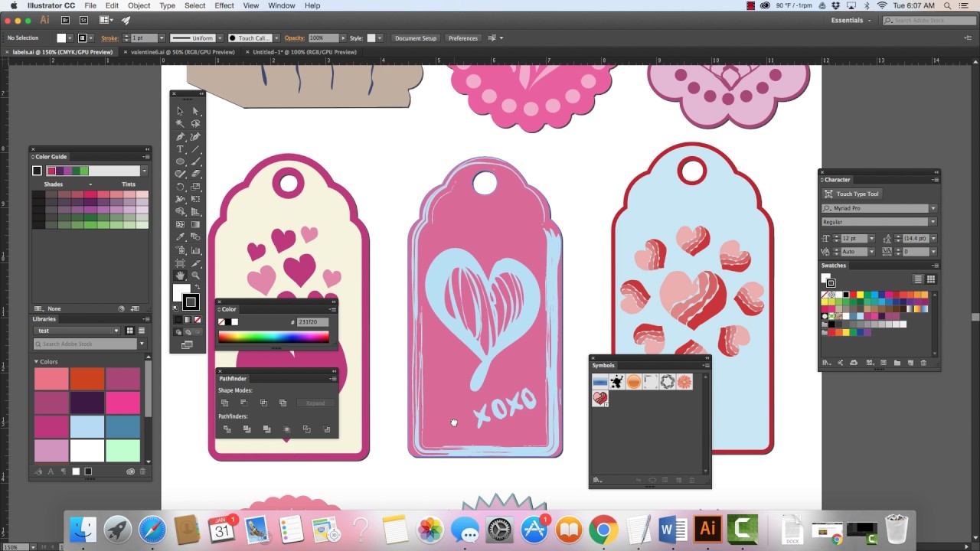Click the Essentials workspace switcher
The height and width of the screenshot is (551, 980).
851,21
